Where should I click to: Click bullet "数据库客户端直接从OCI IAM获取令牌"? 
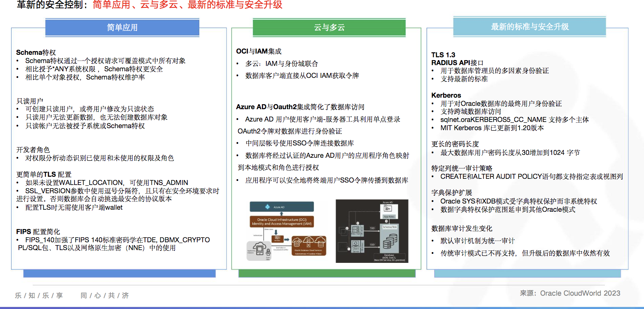tap(302, 76)
